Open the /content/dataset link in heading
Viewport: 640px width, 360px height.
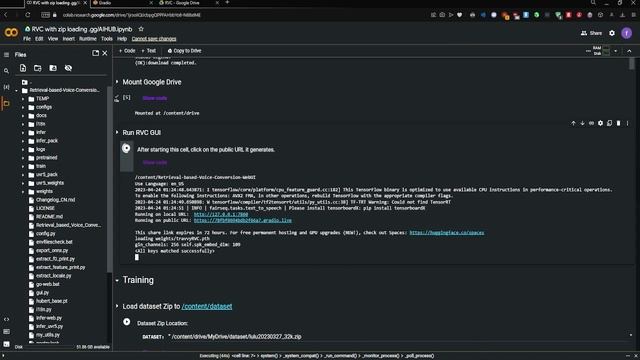pyautogui.click(x=207, y=306)
